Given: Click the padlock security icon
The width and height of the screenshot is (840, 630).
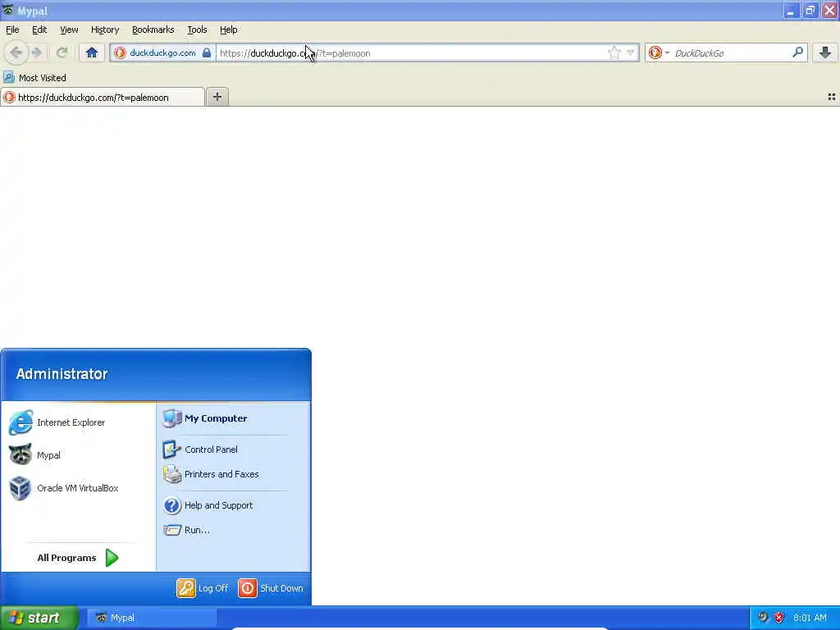Looking at the screenshot, I should (206, 52).
